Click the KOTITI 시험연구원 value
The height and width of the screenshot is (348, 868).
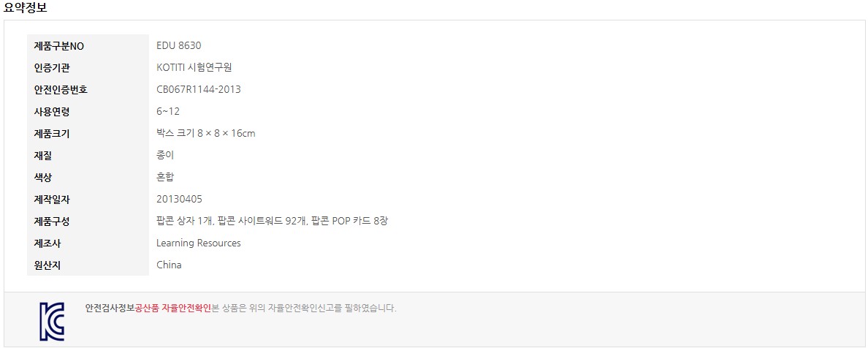coord(194,67)
